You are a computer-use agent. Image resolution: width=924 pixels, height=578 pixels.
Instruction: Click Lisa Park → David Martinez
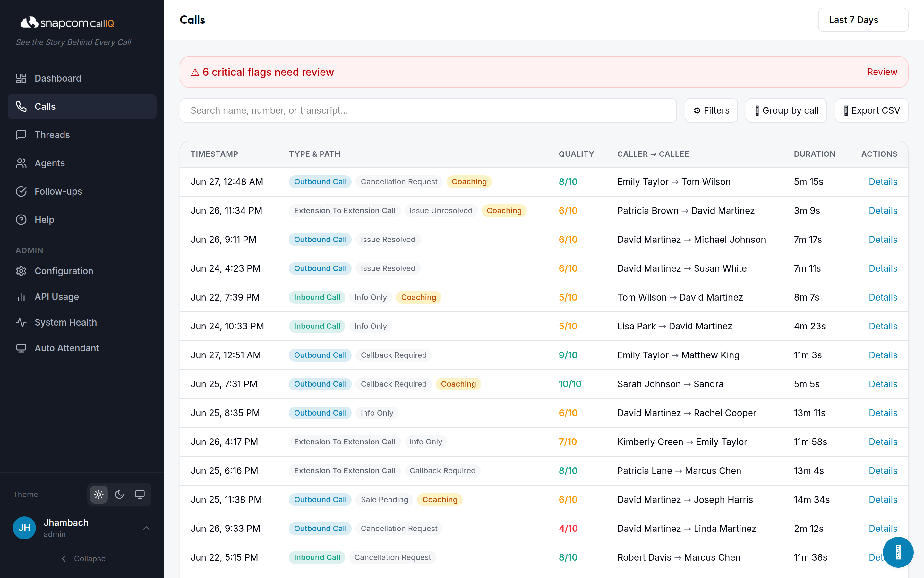point(675,327)
